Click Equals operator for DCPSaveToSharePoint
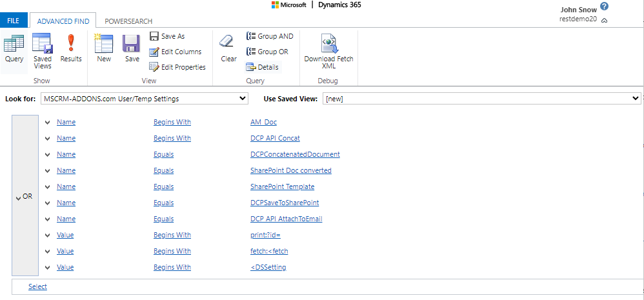Image resolution: width=644 pixels, height=300 pixels. (163, 203)
